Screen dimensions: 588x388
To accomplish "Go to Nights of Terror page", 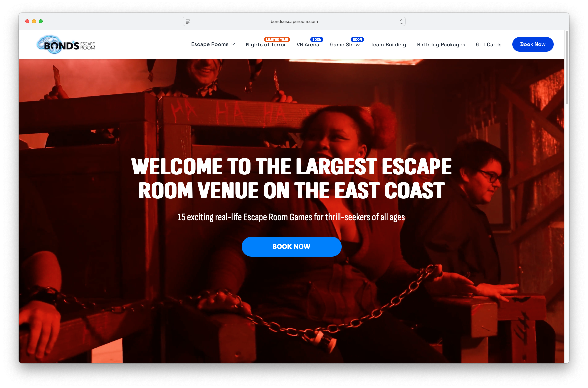I will click(266, 45).
